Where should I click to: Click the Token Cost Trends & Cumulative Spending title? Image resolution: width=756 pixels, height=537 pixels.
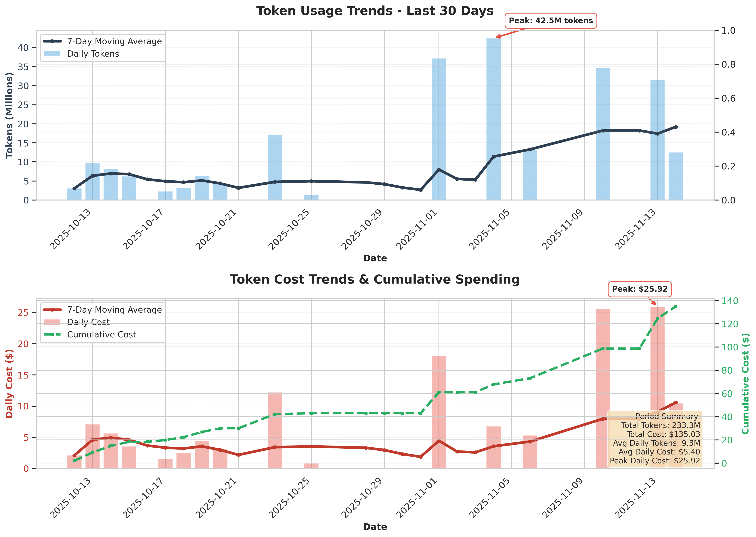pos(374,280)
